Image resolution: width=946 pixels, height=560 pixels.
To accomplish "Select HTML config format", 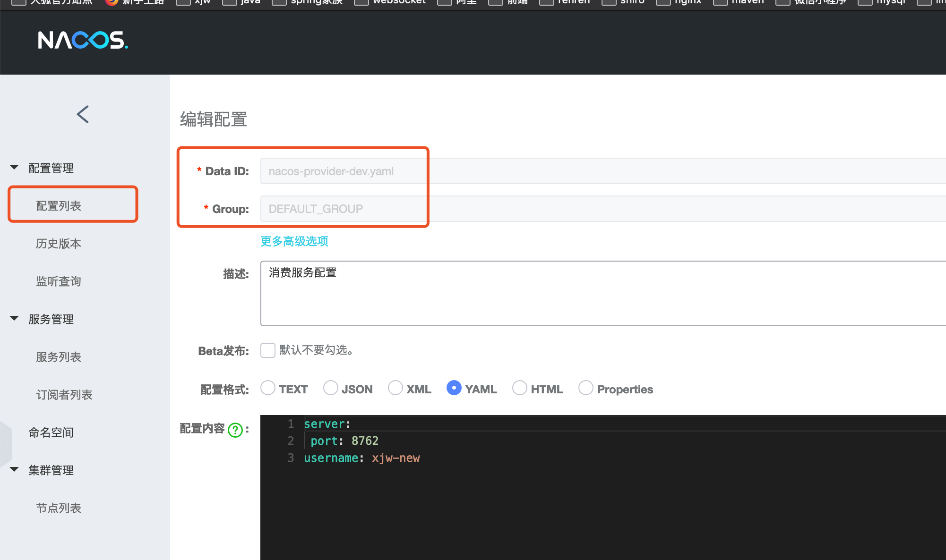I will 520,388.
